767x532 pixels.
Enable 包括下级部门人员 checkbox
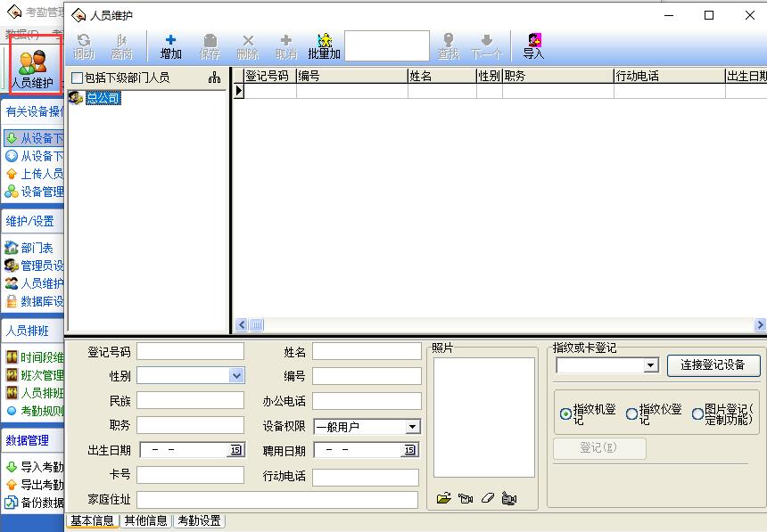click(x=77, y=78)
